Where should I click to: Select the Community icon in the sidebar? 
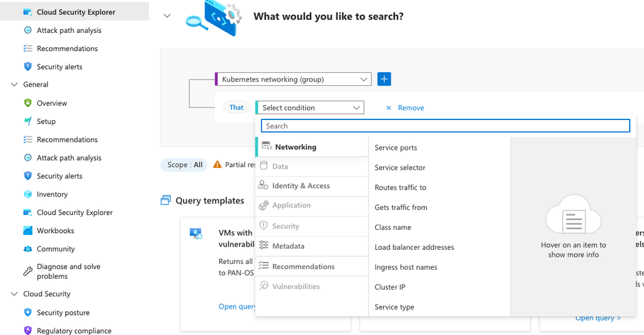(x=28, y=249)
